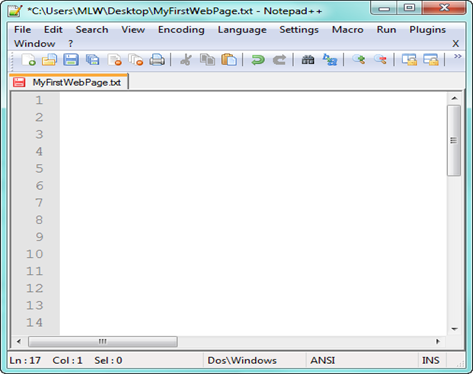
Task: Expand the toolbar overflow chevron
Action: (458, 56)
